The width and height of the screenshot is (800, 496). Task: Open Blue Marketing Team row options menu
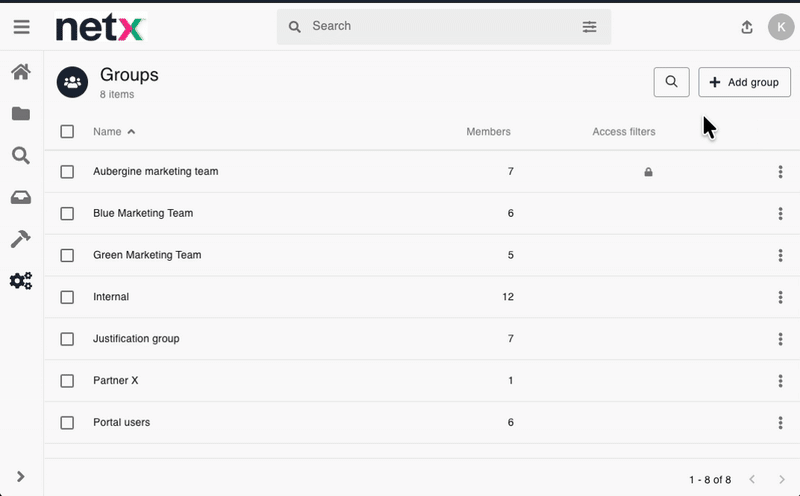(x=780, y=214)
